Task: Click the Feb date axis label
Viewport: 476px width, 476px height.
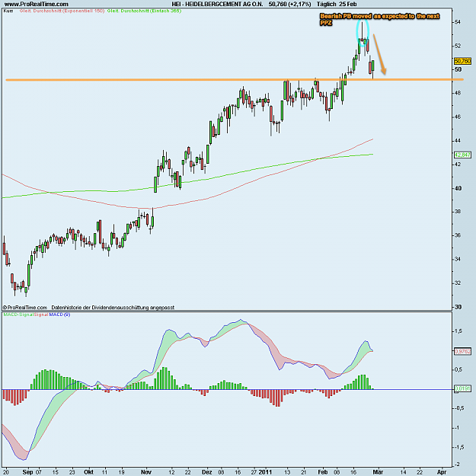Action: tap(323, 472)
